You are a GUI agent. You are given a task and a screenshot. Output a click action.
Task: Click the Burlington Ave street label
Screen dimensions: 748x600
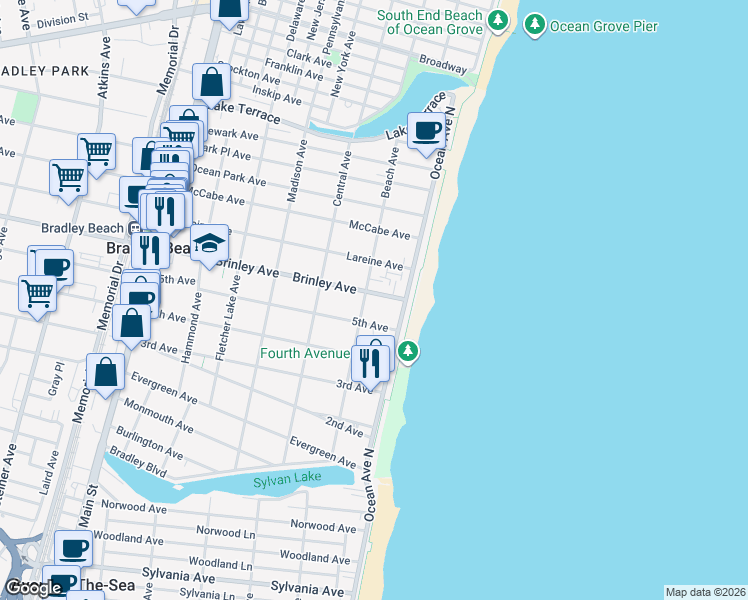point(149,443)
